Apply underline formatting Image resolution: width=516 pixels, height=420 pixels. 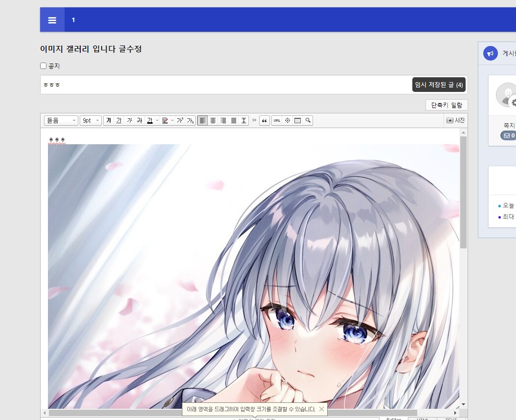click(x=119, y=120)
